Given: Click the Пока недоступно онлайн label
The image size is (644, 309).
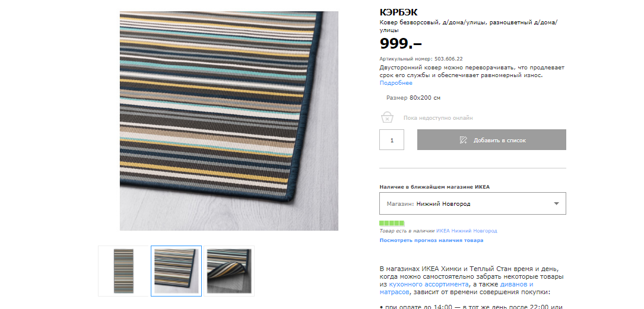Looking at the screenshot, I should pos(438,118).
